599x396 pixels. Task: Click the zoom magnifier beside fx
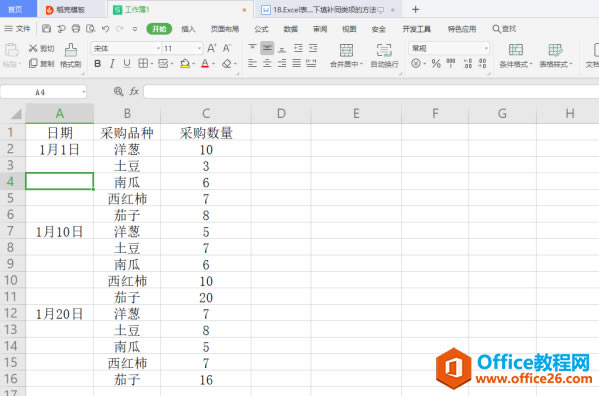click(118, 91)
